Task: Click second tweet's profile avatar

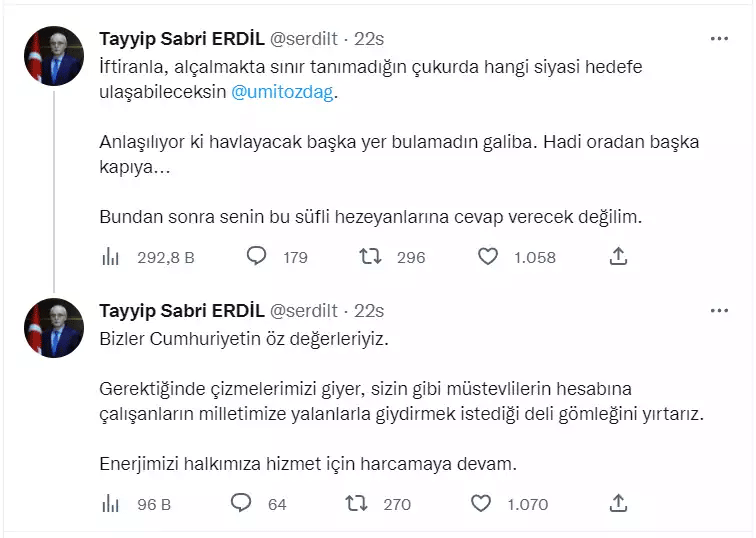Action: 53,327
